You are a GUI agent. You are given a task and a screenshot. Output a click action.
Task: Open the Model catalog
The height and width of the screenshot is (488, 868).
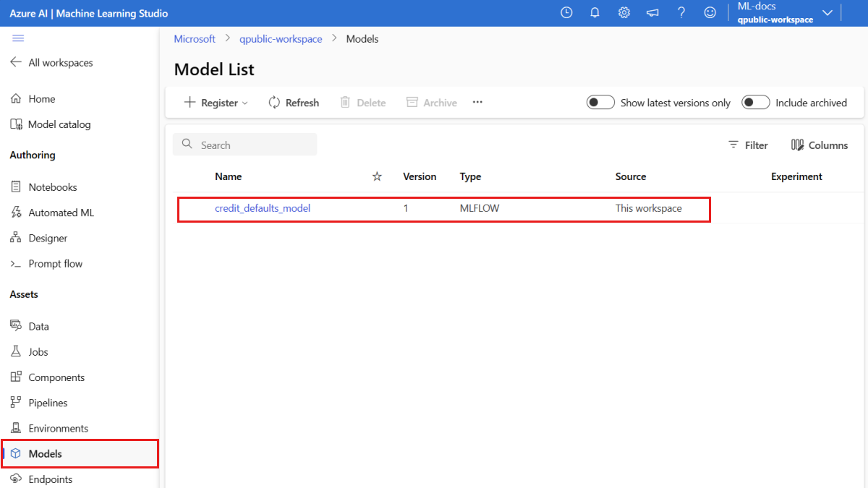[x=59, y=124]
